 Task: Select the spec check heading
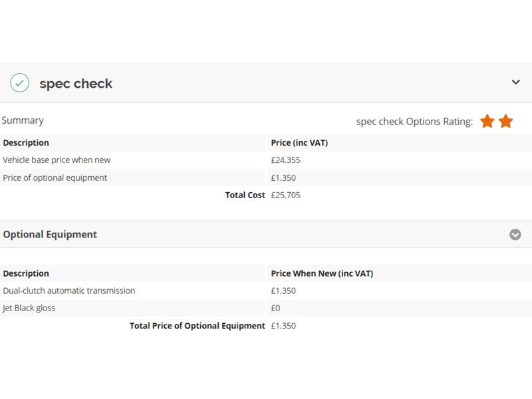pos(76,84)
